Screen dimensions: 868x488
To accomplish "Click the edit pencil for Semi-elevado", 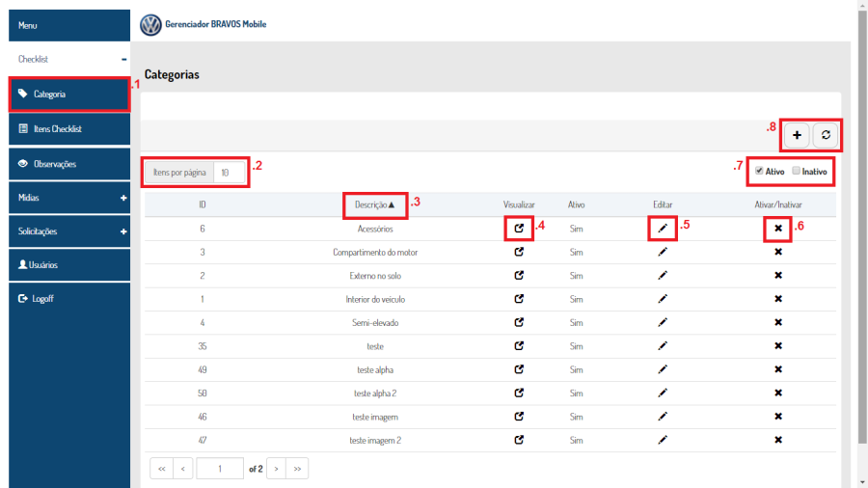I will point(663,323).
